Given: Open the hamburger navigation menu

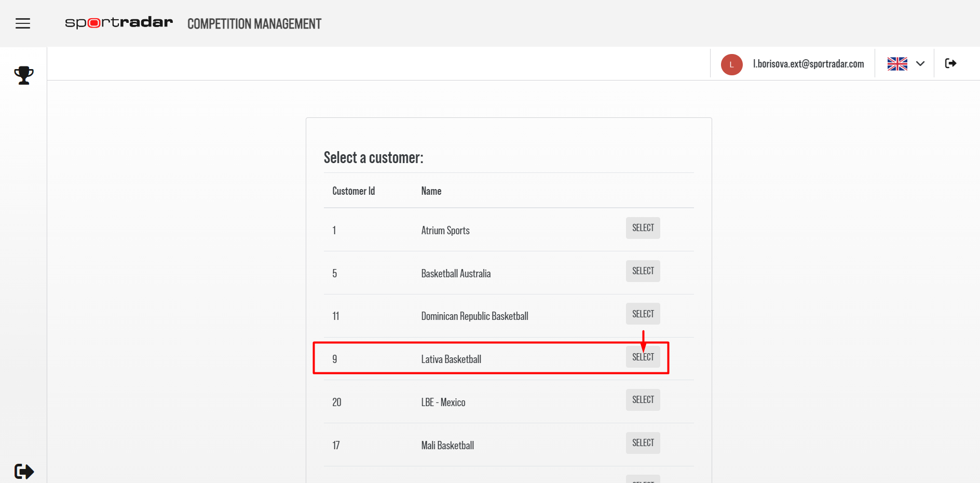Looking at the screenshot, I should pyautogui.click(x=23, y=23).
